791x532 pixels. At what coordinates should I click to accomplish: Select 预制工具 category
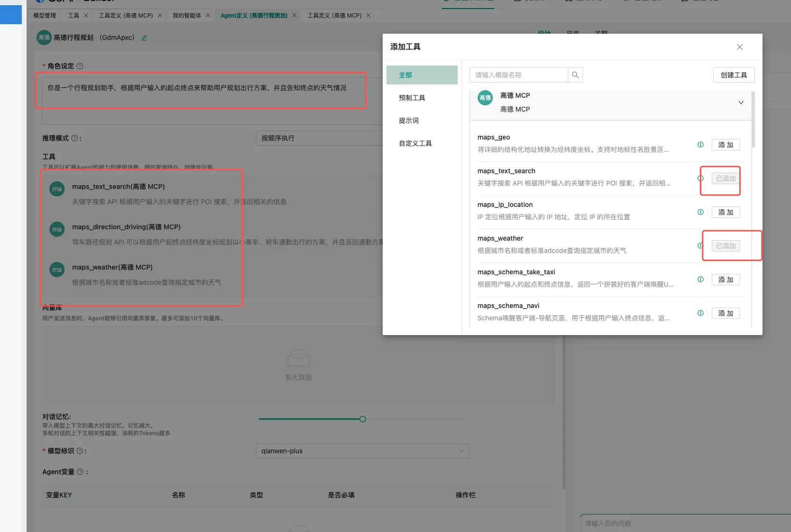pyautogui.click(x=422, y=98)
